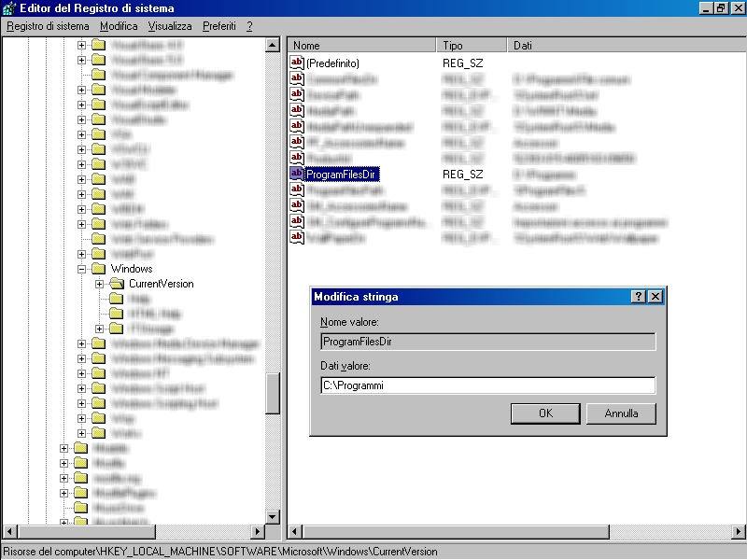Click the ProgramFilesDir string value icon
Screen dimensions: 747x560
pyautogui.click(x=297, y=175)
